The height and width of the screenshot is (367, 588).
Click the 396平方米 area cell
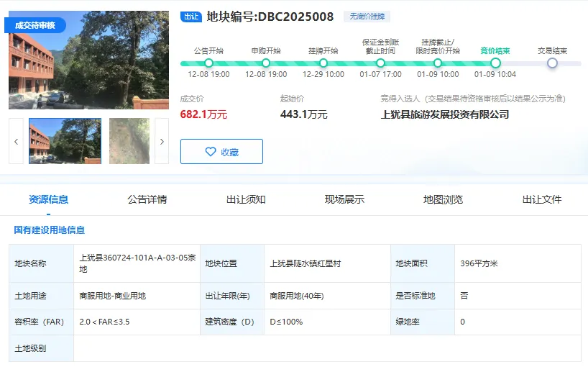click(518, 263)
